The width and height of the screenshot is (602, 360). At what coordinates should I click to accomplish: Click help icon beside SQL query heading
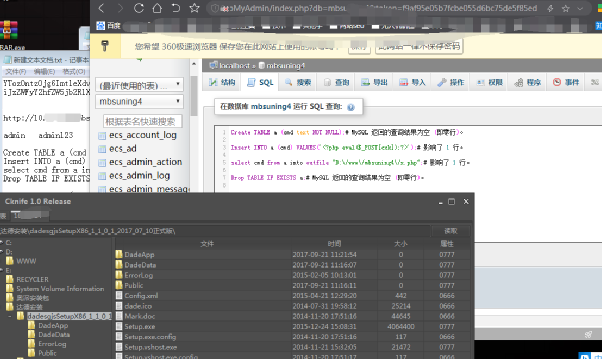pos(351,107)
